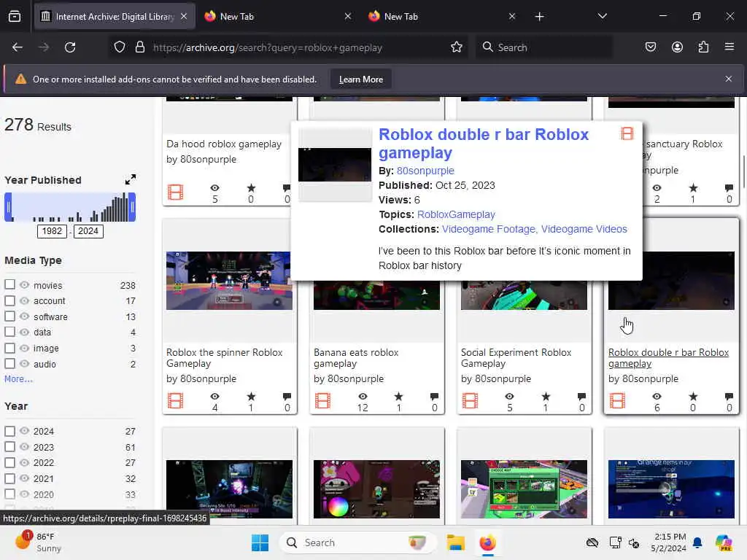
Task: Check the data media type checkbox
Action: click(9, 332)
